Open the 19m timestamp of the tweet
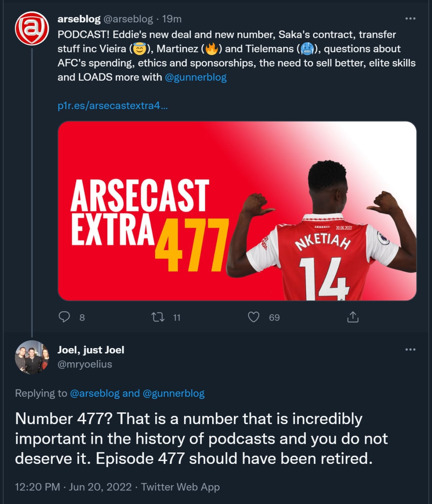The width and height of the screenshot is (432, 504). coord(172,19)
